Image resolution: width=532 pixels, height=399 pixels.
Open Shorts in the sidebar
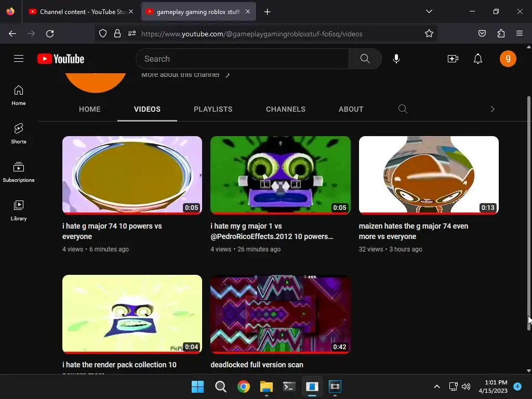19,134
